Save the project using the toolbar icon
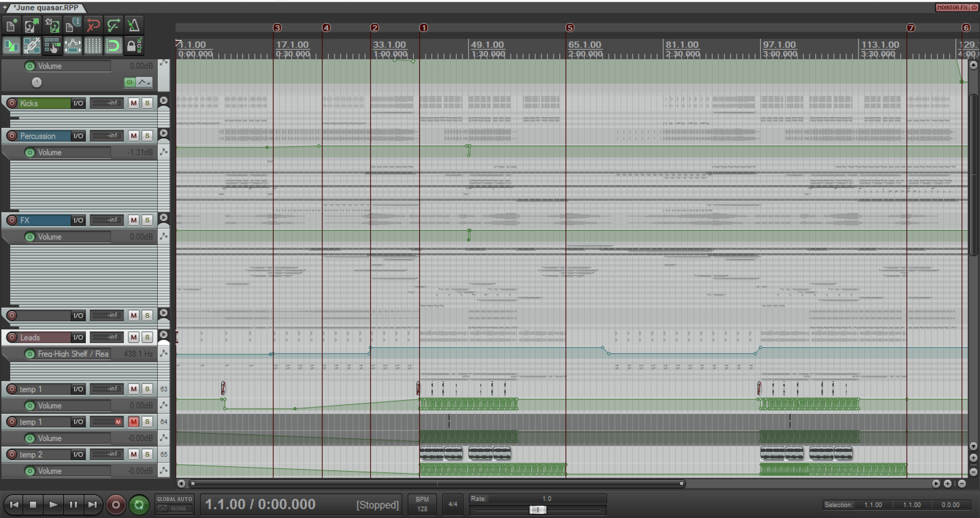Viewport: 980px width, 518px height. coord(52,26)
